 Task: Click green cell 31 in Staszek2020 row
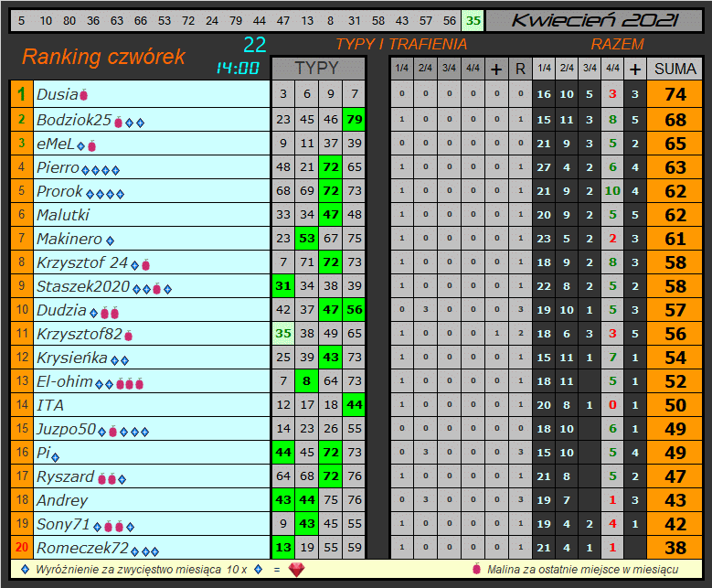[283, 286]
